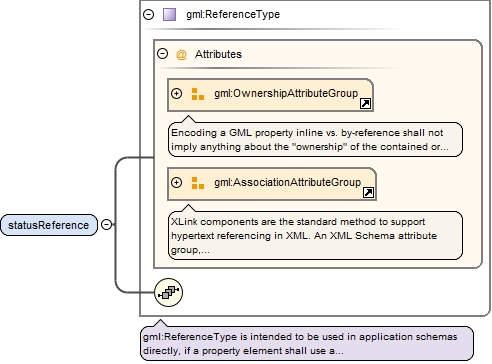The image size is (492, 364).
Task: Click the AssociationAttributeGroup orange blocks icon
Action: click(x=198, y=183)
